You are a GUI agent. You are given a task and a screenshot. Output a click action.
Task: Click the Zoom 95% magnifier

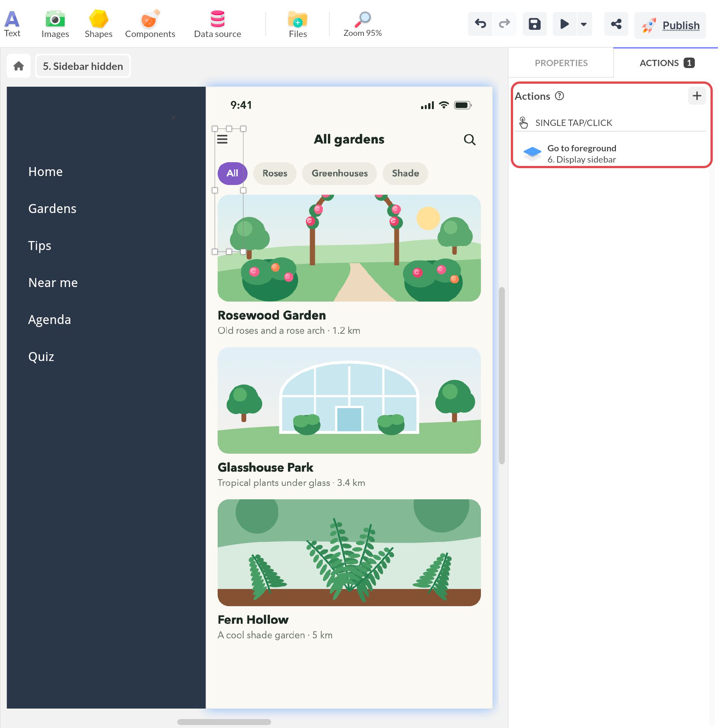coord(362,24)
